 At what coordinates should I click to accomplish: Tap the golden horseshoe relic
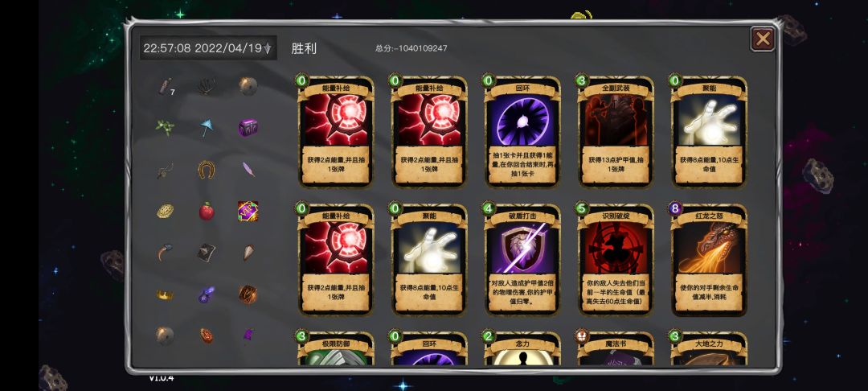pyautogui.click(x=207, y=170)
